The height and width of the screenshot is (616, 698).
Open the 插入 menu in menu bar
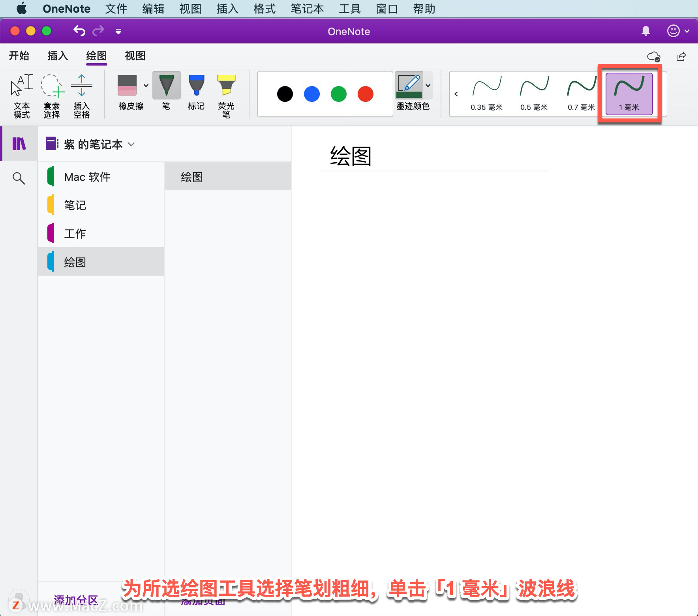[227, 9]
